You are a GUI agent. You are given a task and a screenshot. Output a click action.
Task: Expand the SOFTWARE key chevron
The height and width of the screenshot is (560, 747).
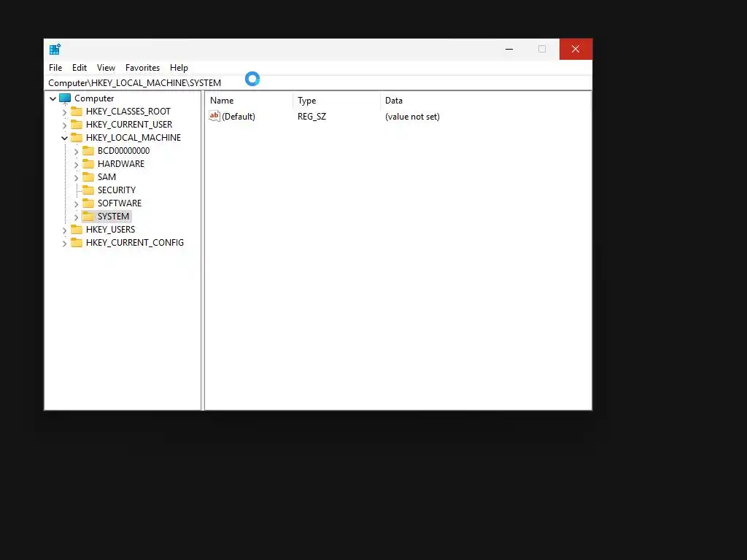[x=76, y=204]
